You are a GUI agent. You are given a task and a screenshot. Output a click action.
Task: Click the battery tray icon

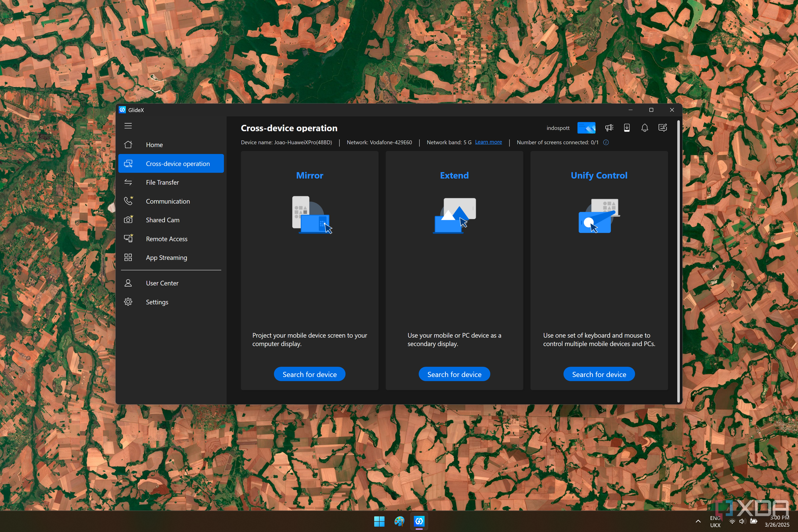[x=753, y=522]
